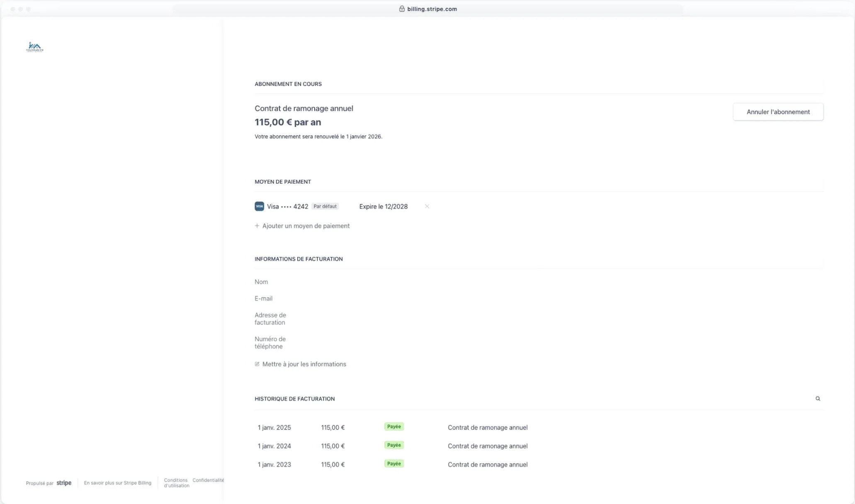
Task: Open En savoir plus sur Stripe Billing
Action: click(117, 483)
